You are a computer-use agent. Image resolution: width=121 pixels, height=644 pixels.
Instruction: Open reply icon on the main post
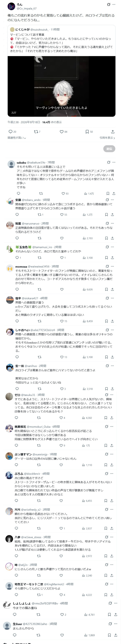[x=12, y=132]
